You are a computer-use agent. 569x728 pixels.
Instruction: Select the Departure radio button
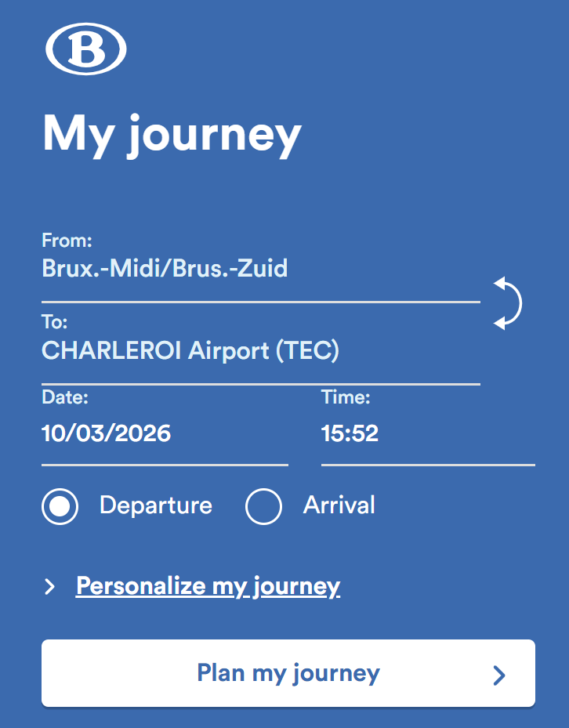coord(60,506)
